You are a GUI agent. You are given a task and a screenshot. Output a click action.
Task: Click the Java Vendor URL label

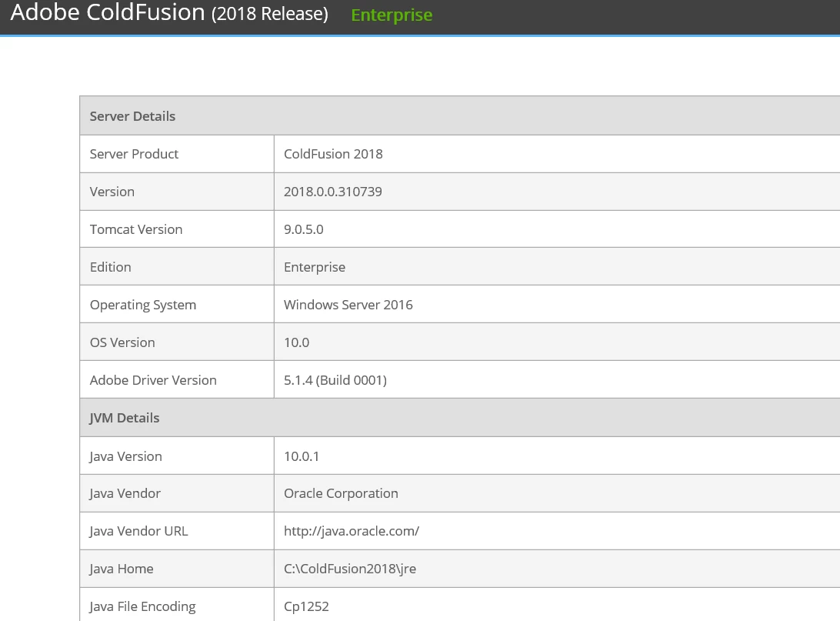(x=138, y=531)
